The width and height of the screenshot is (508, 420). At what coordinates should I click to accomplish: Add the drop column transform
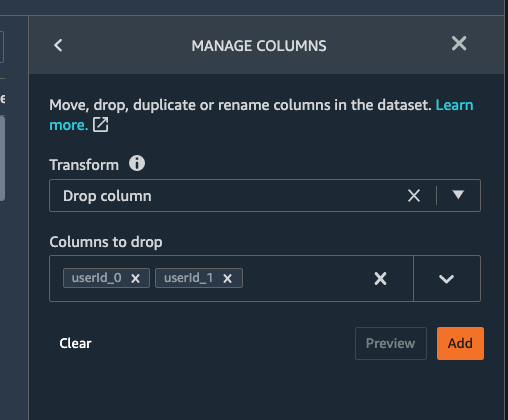pos(460,343)
